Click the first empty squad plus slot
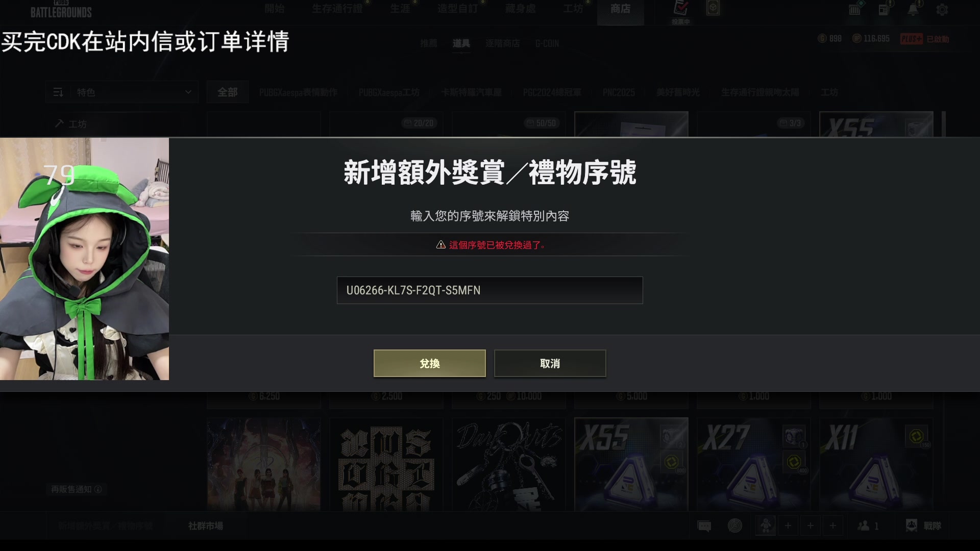This screenshot has height=551, width=980. point(788,525)
